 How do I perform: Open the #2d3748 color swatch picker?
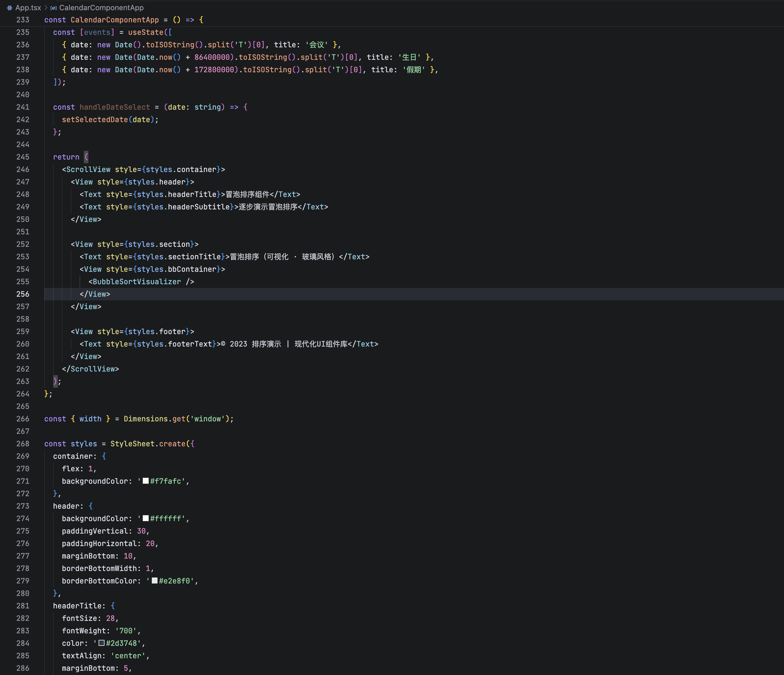tap(101, 643)
